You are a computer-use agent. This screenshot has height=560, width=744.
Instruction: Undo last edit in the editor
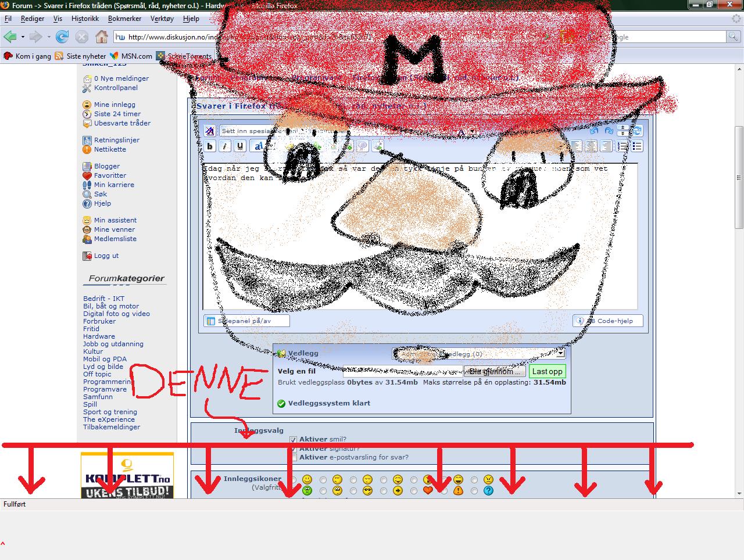593,131
